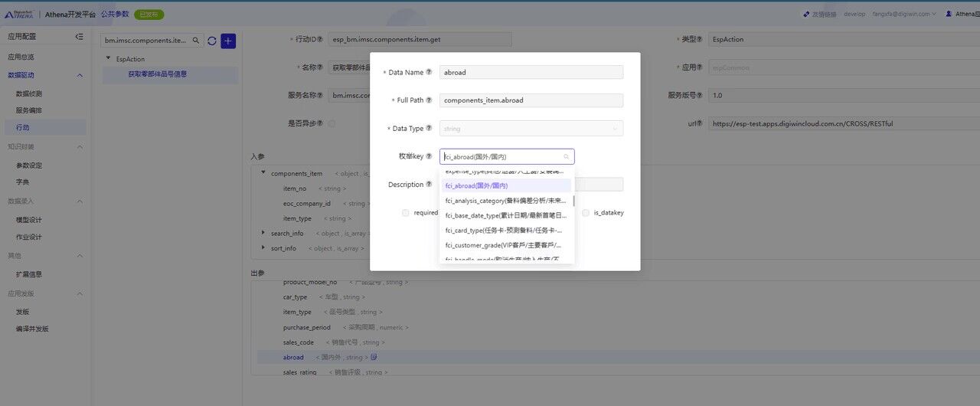Toggle the required checkbox
980x406 pixels.
pyautogui.click(x=406, y=213)
